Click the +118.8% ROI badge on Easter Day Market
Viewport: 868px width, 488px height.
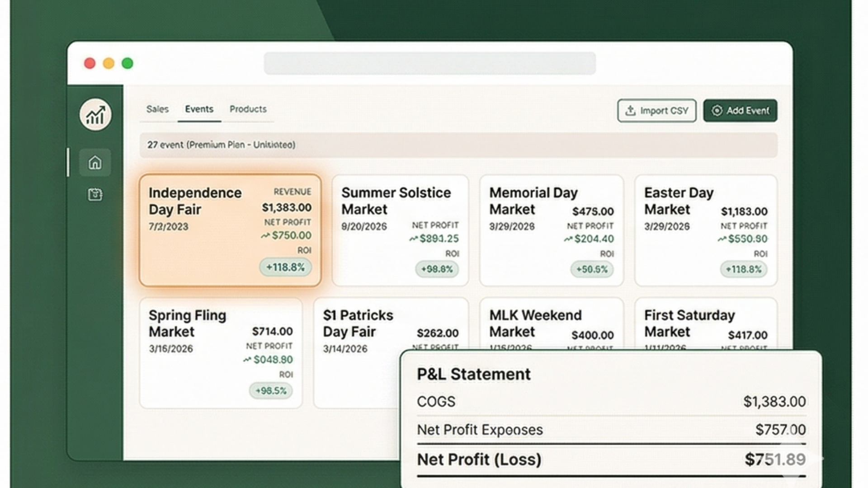click(x=743, y=269)
